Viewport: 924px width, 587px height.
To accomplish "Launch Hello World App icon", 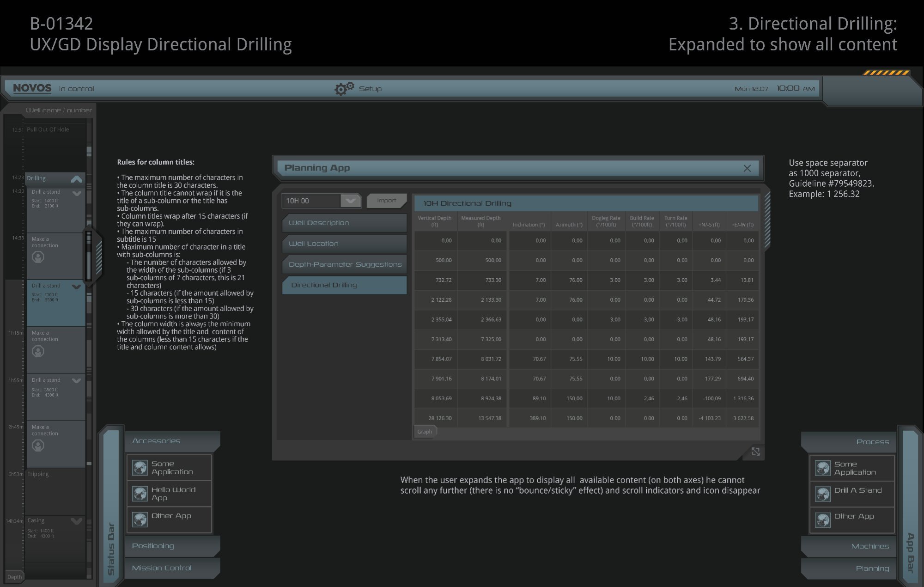I will (140, 494).
